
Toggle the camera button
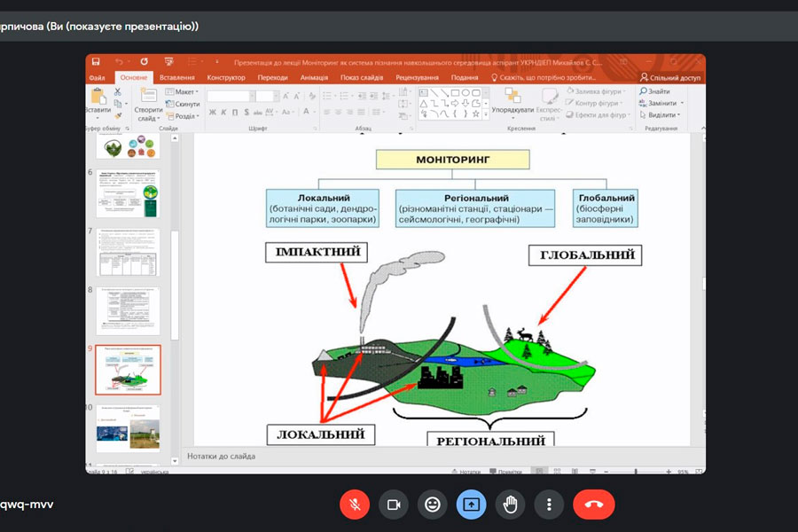click(x=394, y=505)
